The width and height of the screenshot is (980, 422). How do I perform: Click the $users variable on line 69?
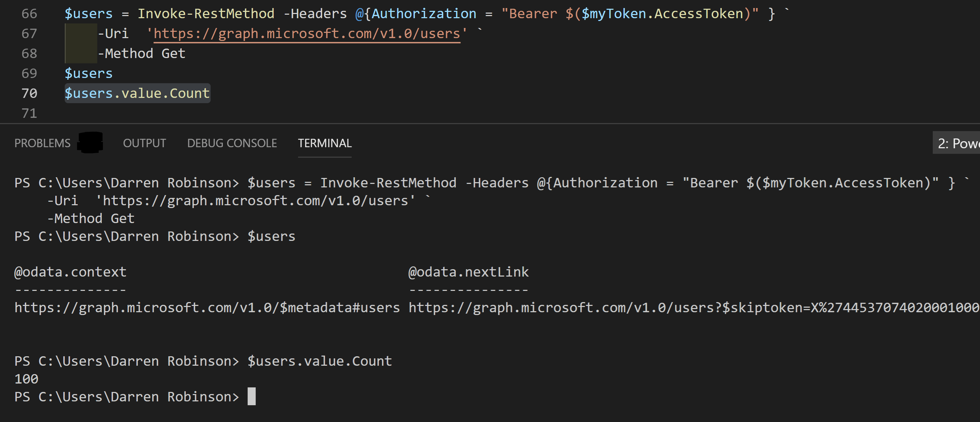[x=88, y=73]
